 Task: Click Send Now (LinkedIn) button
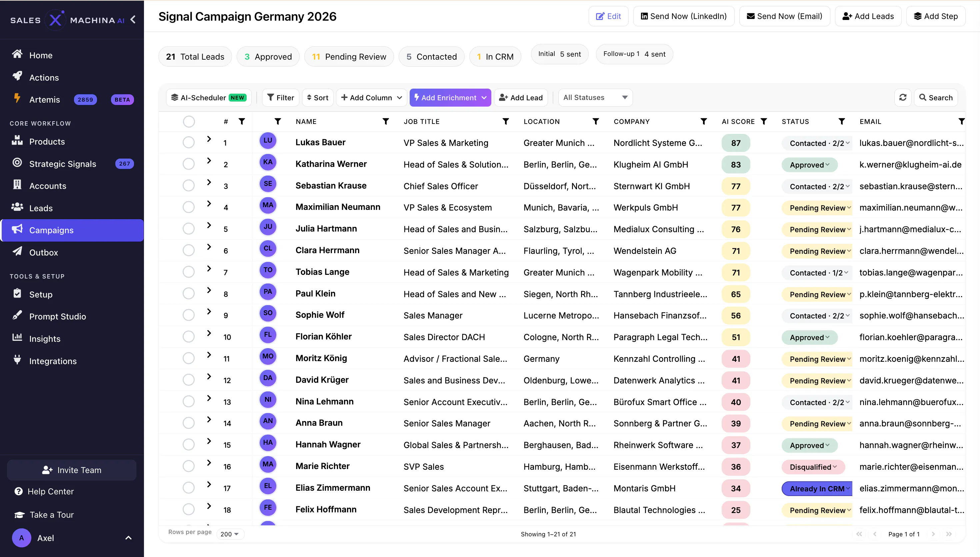coord(684,16)
